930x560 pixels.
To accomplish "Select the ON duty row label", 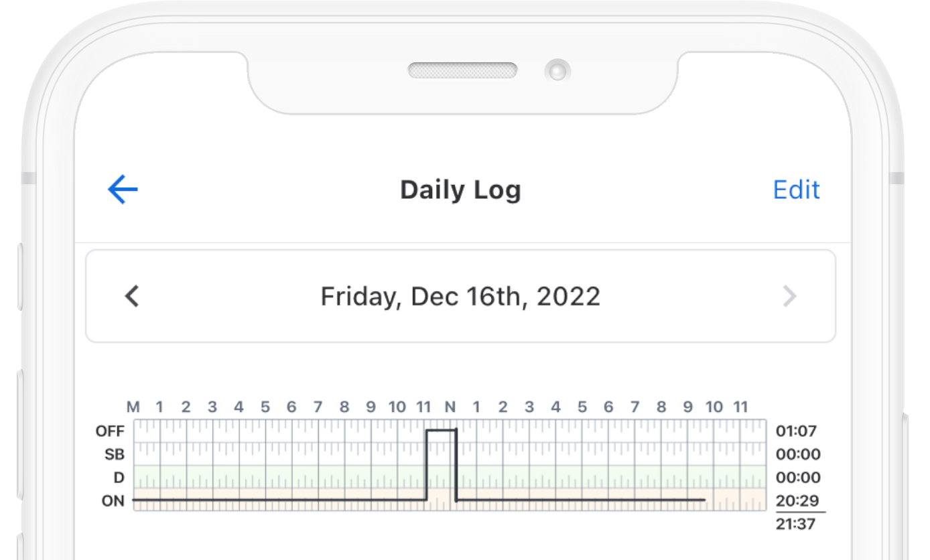I will [113, 500].
